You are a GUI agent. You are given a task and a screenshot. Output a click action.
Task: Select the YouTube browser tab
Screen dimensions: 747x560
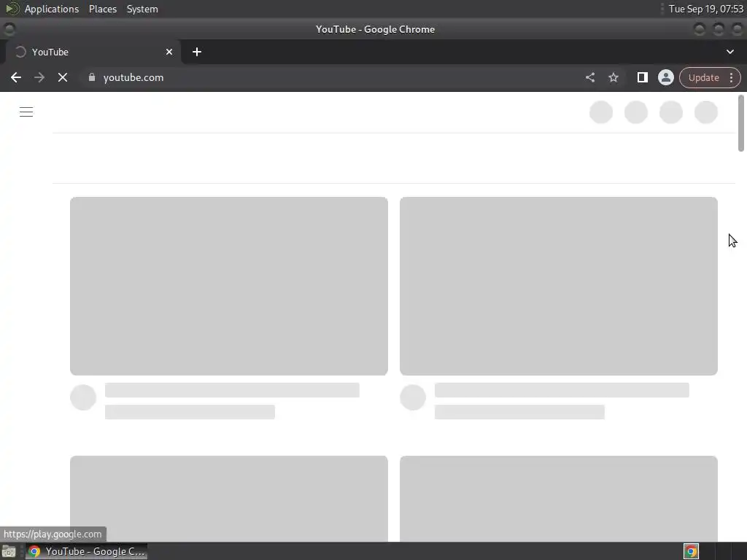[93, 52]
